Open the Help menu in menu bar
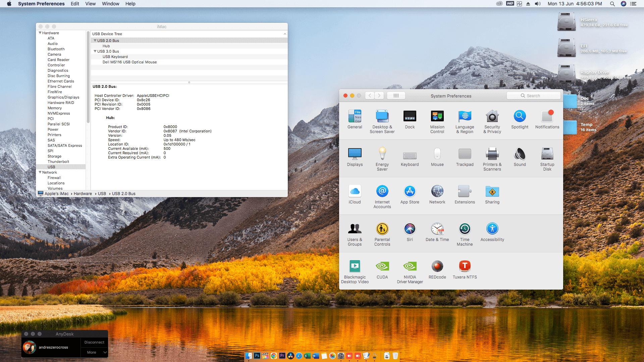This screenshot has width=644, height=362. click(x=130, y=4)
